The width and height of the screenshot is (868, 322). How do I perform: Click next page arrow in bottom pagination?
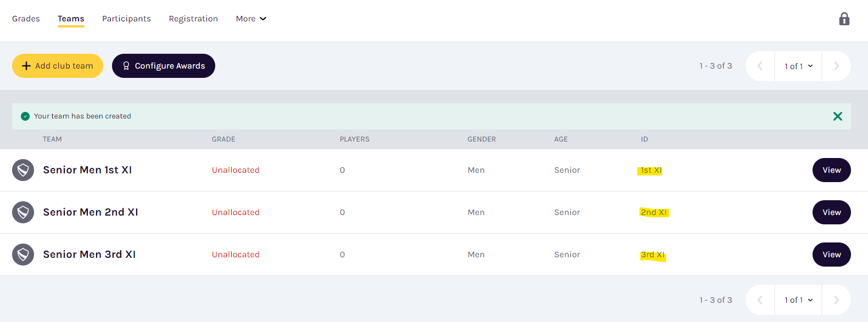(x=836, y=300)
